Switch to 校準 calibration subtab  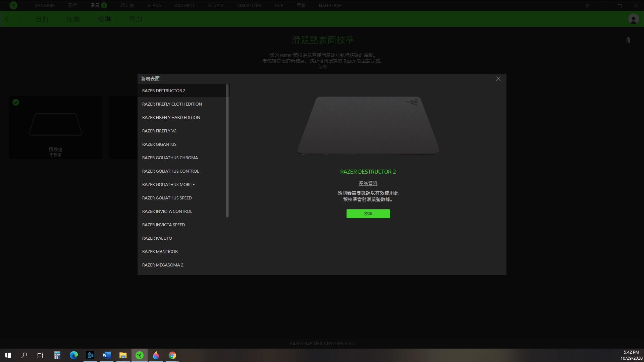coord(104,19)
